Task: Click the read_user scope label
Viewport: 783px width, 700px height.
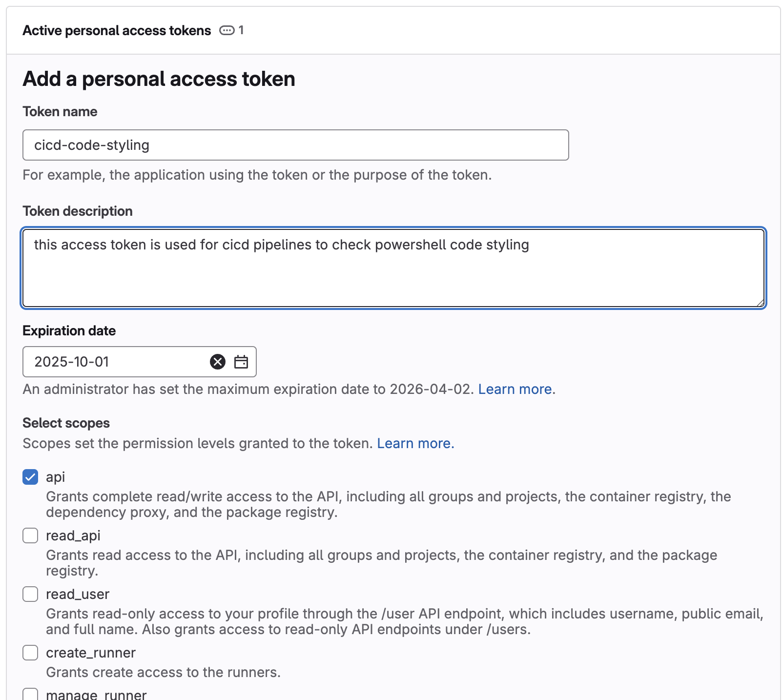Action: [x=78, y=594]
